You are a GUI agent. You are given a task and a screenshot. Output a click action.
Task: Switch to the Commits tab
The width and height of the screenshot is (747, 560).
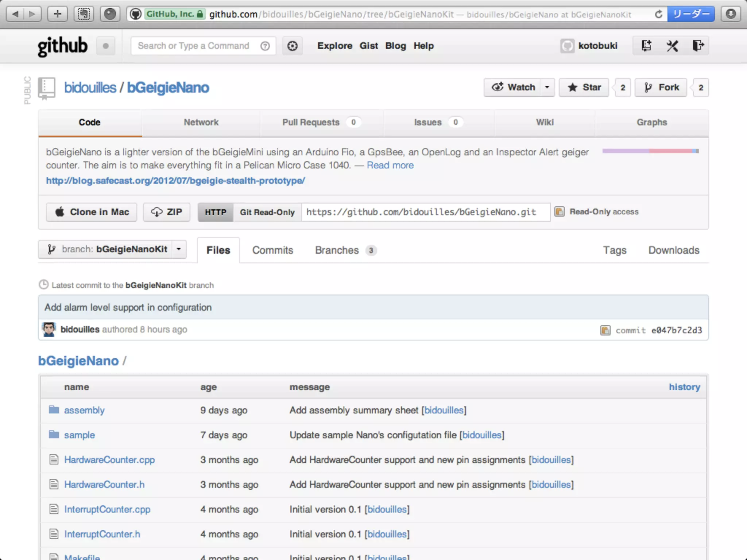click(x=272, y=250)
